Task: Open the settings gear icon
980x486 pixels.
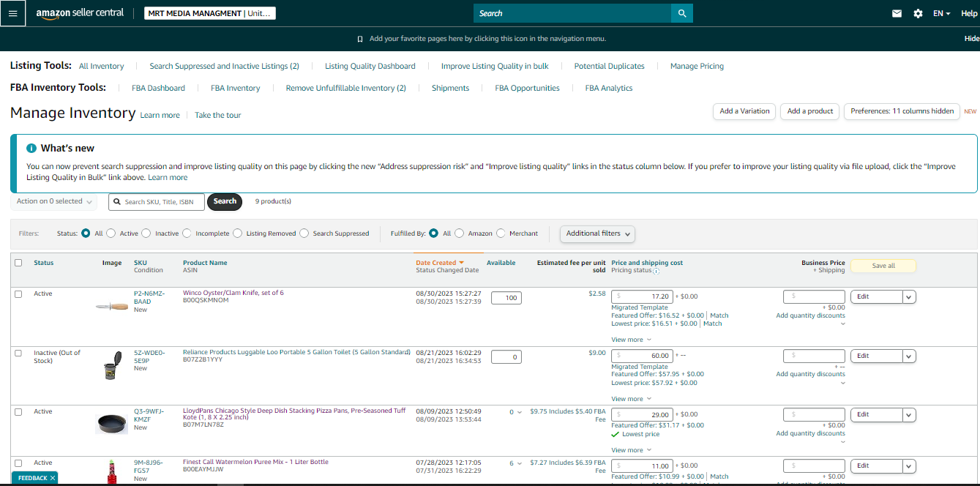Action: (918, 13)
